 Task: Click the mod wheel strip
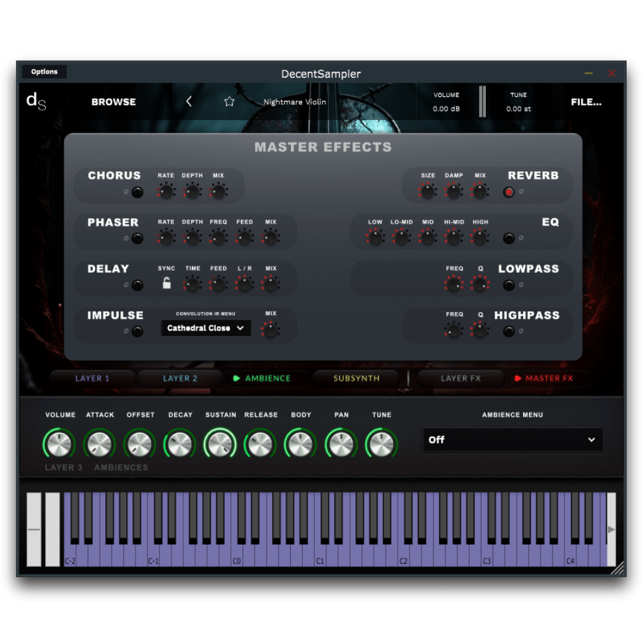52,529
